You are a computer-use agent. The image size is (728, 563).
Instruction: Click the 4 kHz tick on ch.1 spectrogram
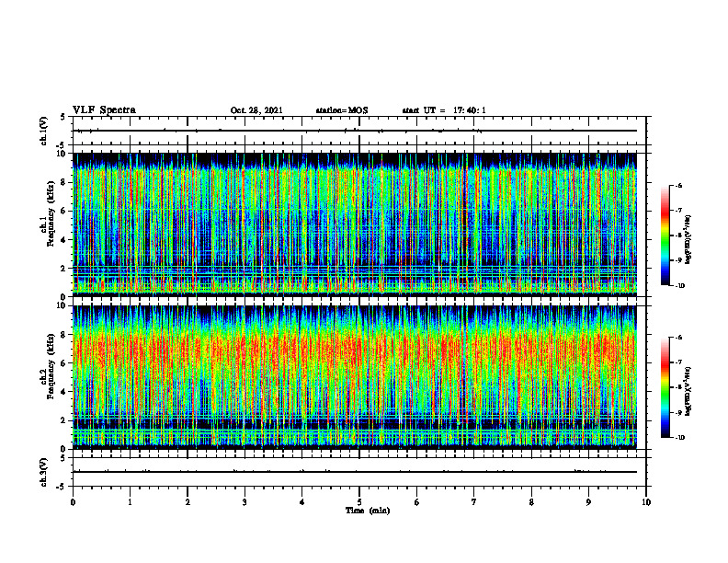63,240
